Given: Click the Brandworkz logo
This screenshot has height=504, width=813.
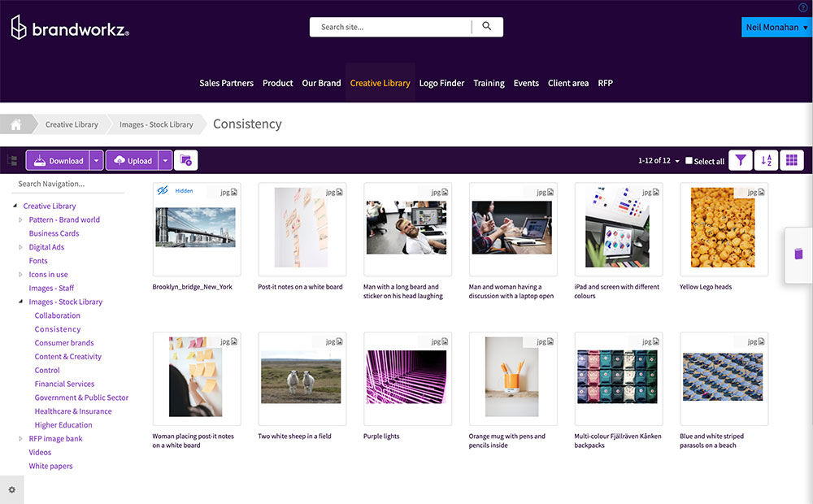Looking at the screenshot, I should 69,28.
